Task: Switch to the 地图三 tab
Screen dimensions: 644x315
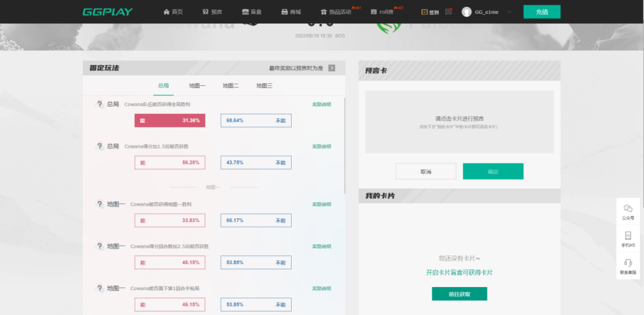Action: pyautogui.click(x=265, y=86)
